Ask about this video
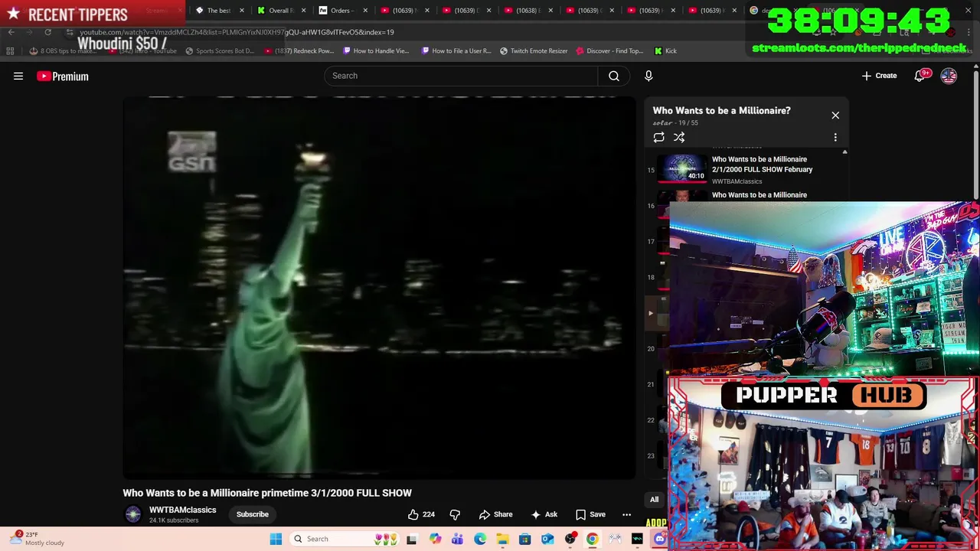This screenshot has height=551, width=980. [544, 514]
